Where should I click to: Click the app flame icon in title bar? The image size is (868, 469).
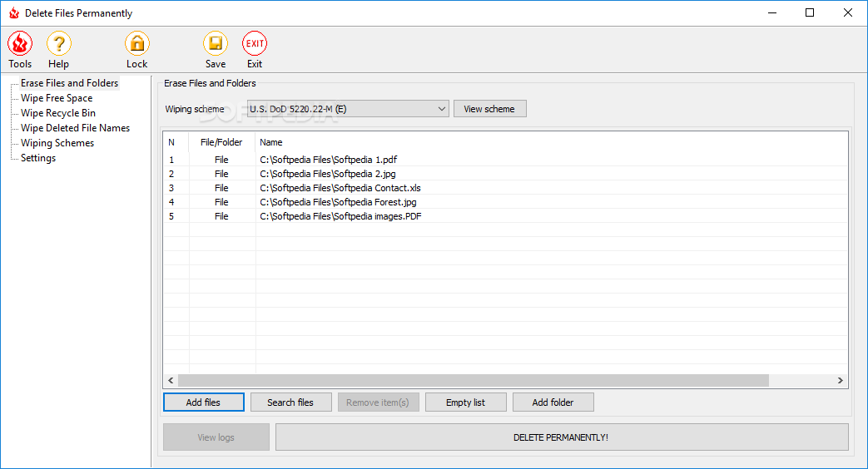click(x=14, y=12)
